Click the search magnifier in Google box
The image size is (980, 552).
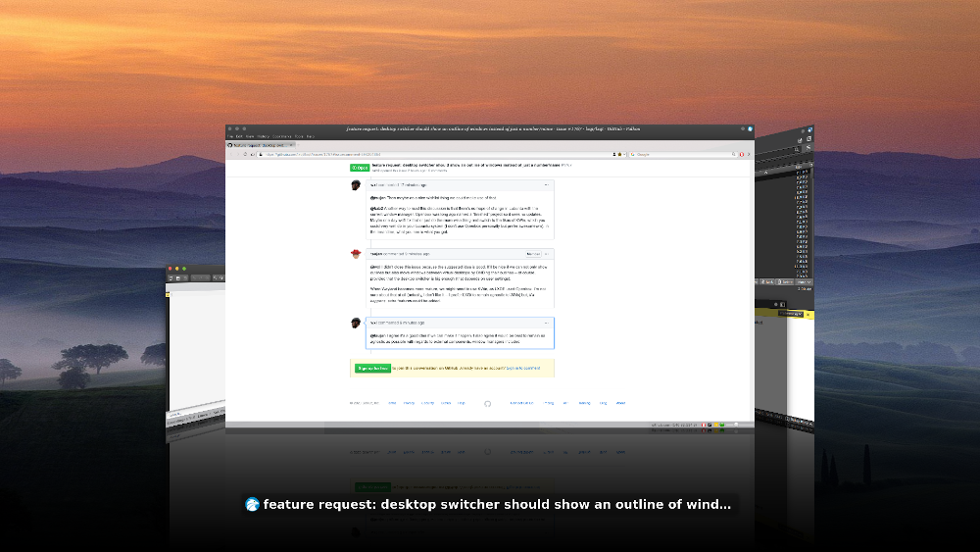(734, 154)
